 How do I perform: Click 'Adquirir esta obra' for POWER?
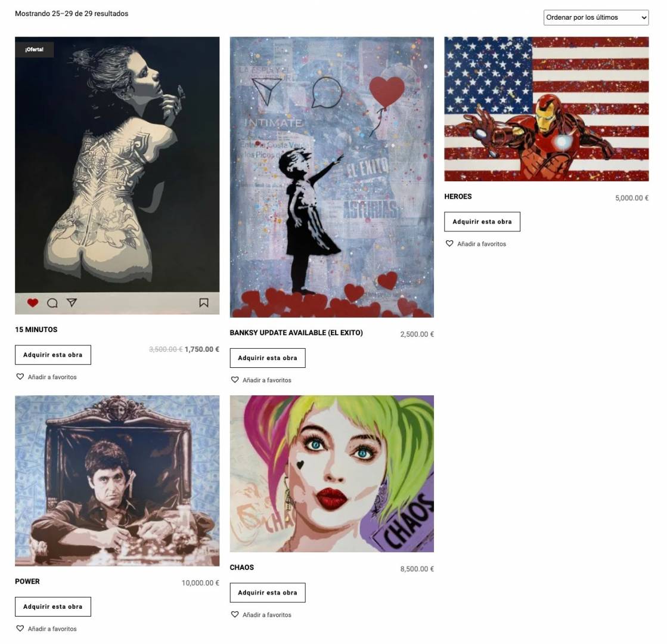coord(52,606)
